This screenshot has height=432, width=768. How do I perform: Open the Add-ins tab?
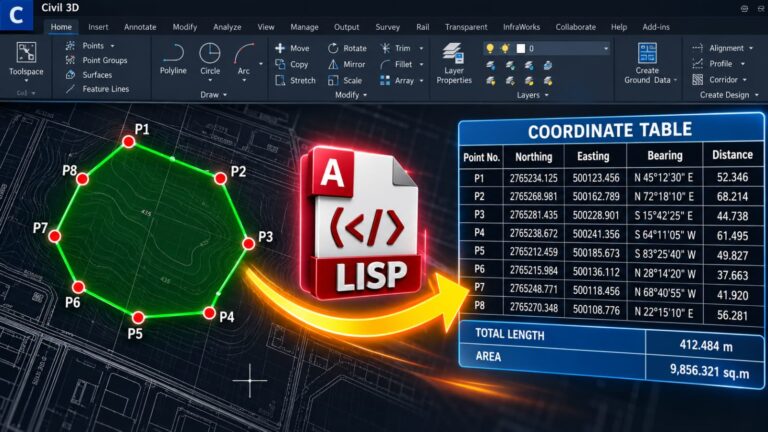click(x=656, y=27)
